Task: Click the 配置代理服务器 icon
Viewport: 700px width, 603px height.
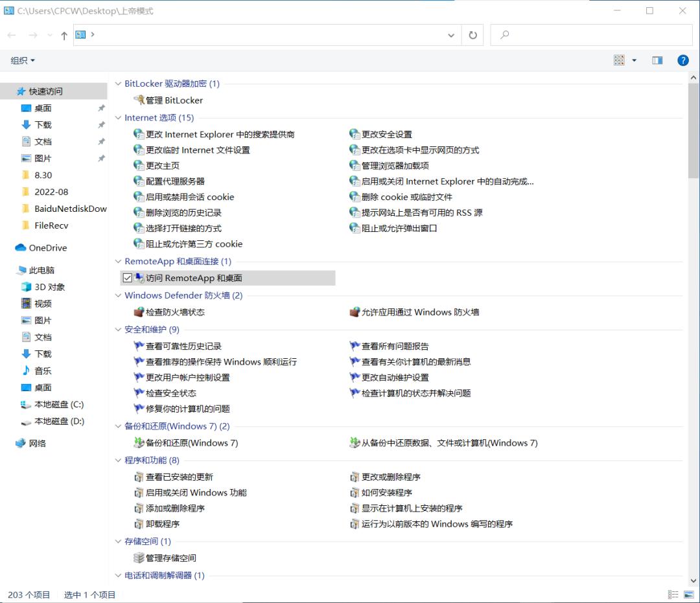Action: tap(139, 181)
